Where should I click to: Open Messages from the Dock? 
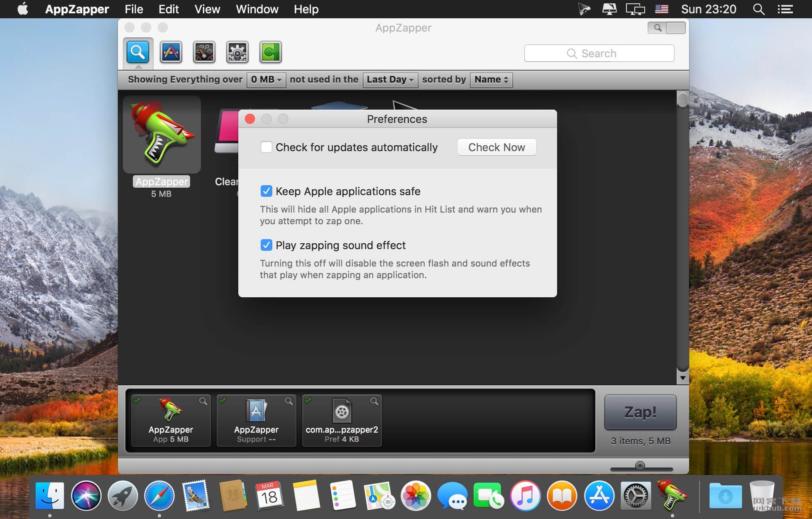click(452, 496)
